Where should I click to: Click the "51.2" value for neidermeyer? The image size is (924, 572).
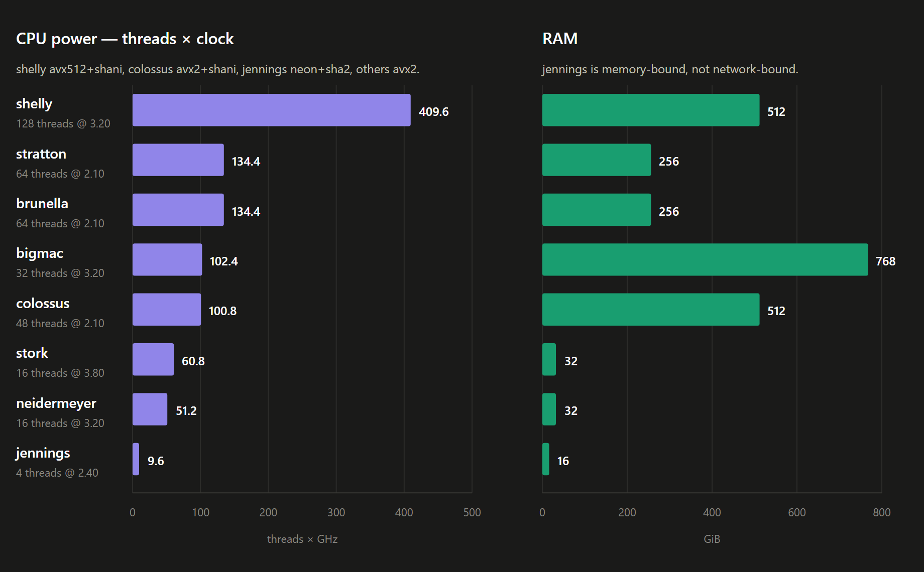pyautogui.click(x=186, y=411)
